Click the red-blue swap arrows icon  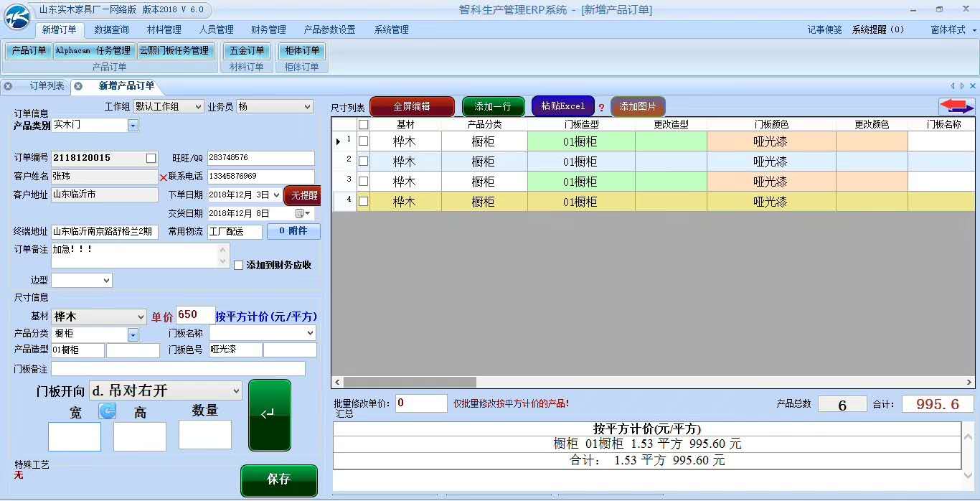(956, 106)
